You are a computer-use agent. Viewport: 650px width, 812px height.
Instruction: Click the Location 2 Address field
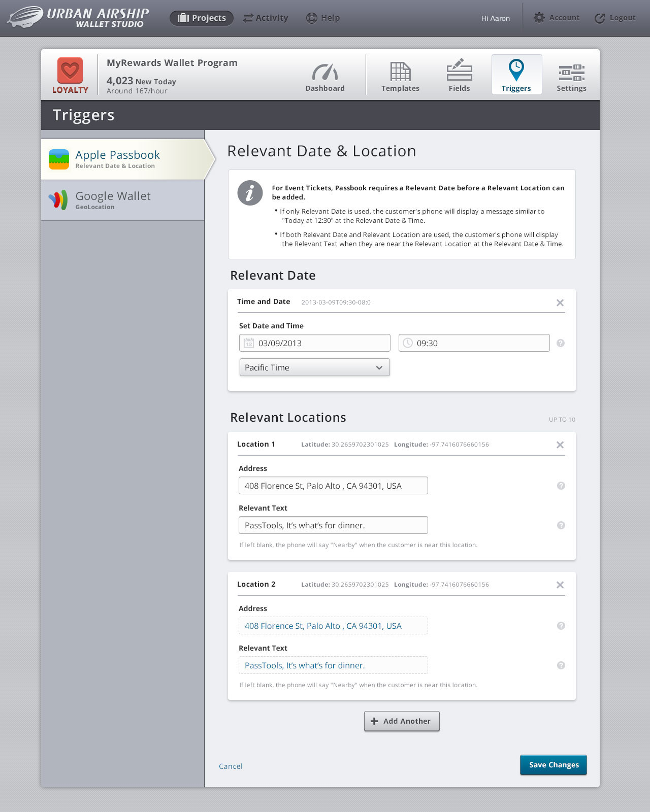333,626
